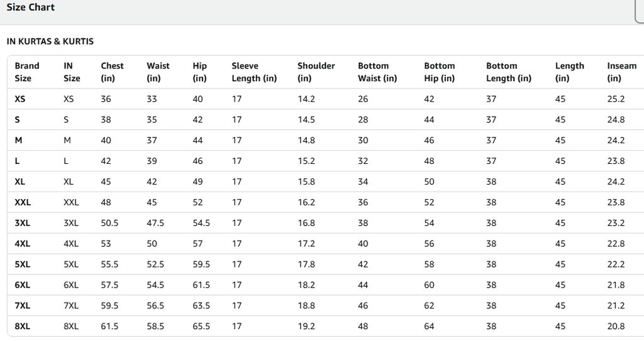The height and width of the screenshot is (341, 644).
Task: Select the Shoulder (in) column header
Action: [x=316, y=72]
